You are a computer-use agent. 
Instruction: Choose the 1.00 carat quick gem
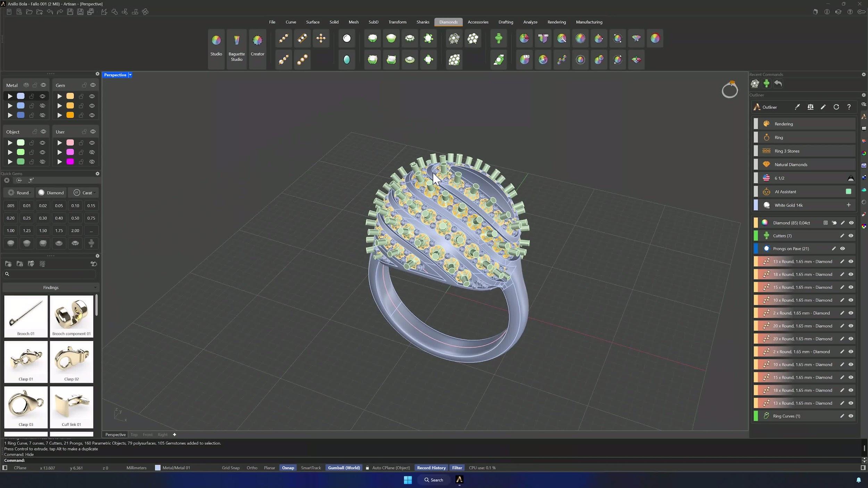coord(10,230)
